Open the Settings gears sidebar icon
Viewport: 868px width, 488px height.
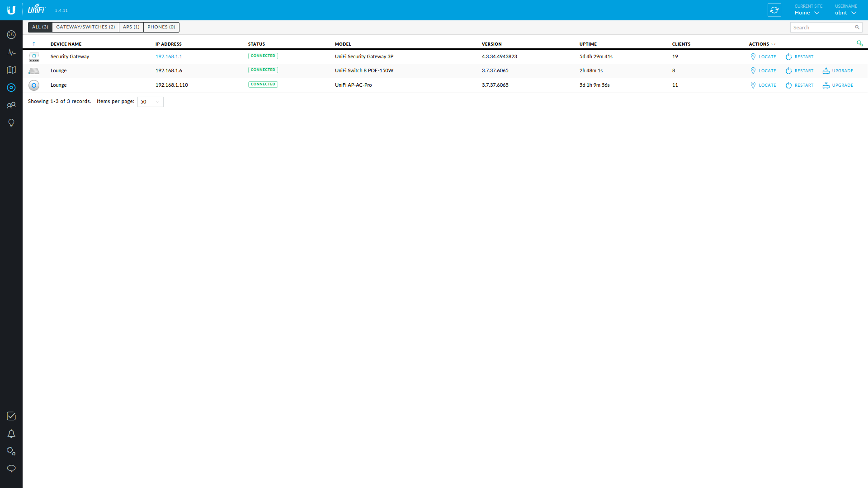pyautogui.click(x=11, y=451)
